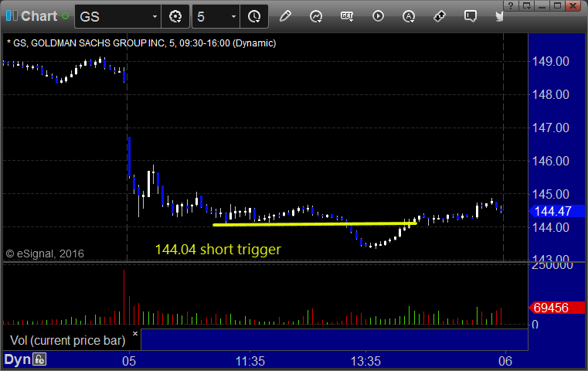Screen dimensions: 588x371
Task: Start bar replay play button
Action: [378, 16]
